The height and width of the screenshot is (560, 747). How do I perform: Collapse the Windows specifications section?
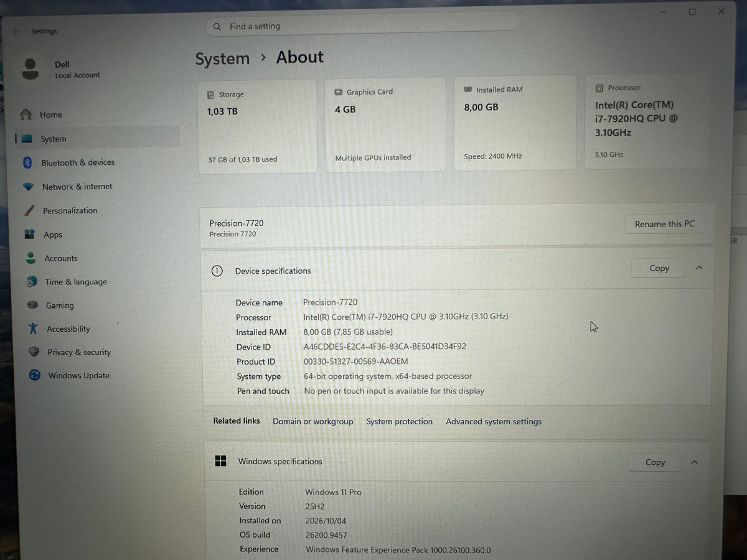coord(695,462)
